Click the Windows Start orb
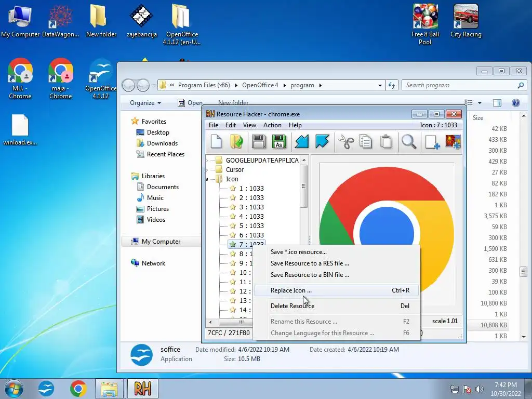 (x=14, y=389)
